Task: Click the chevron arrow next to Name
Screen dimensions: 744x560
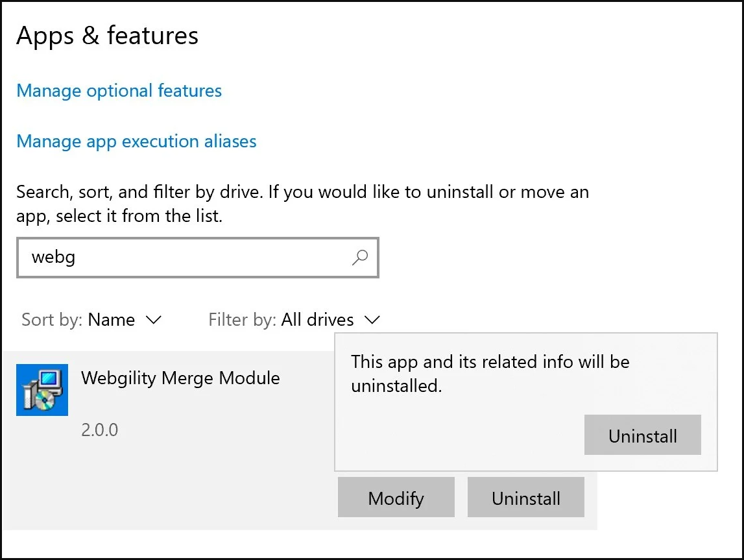Action: [154, 320]
